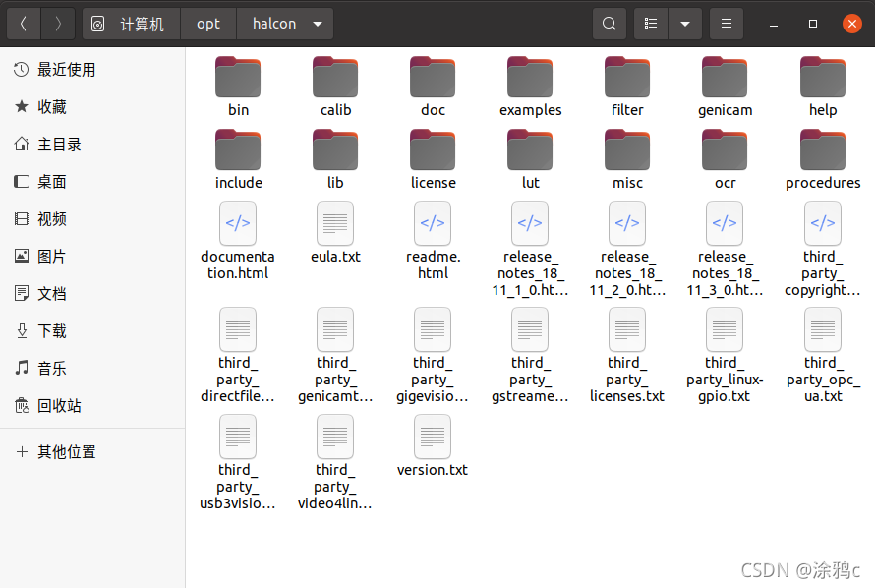Navigate back using the left arrow button
The width and height of the screenshot is (875, 588).
[x=23, y=23]
